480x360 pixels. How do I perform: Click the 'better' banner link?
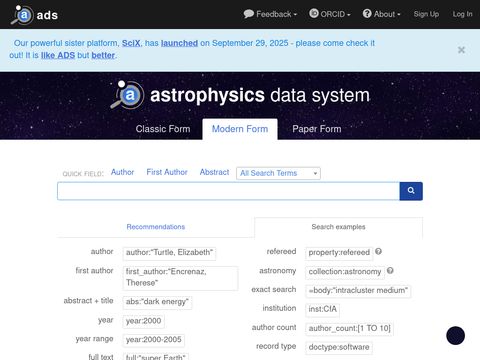[103, 55]
